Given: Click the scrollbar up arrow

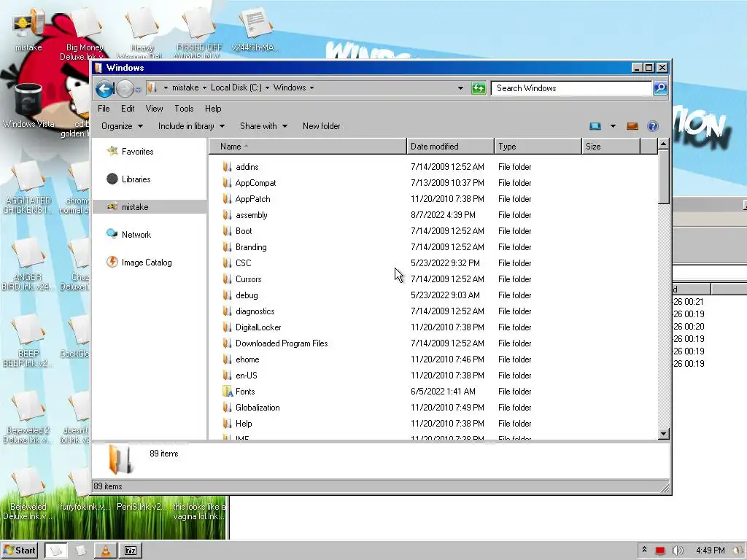Looking at the screenshot, I should click(663, 144).
